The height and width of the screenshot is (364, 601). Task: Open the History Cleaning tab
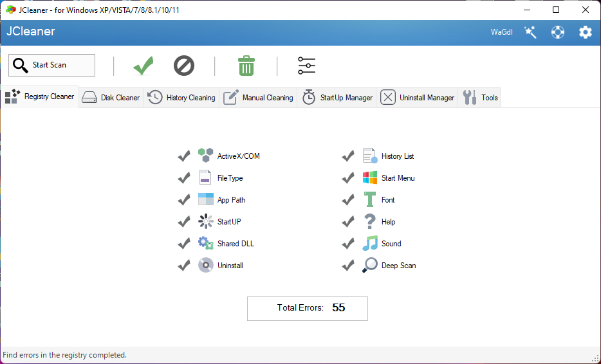coord(181,98)
